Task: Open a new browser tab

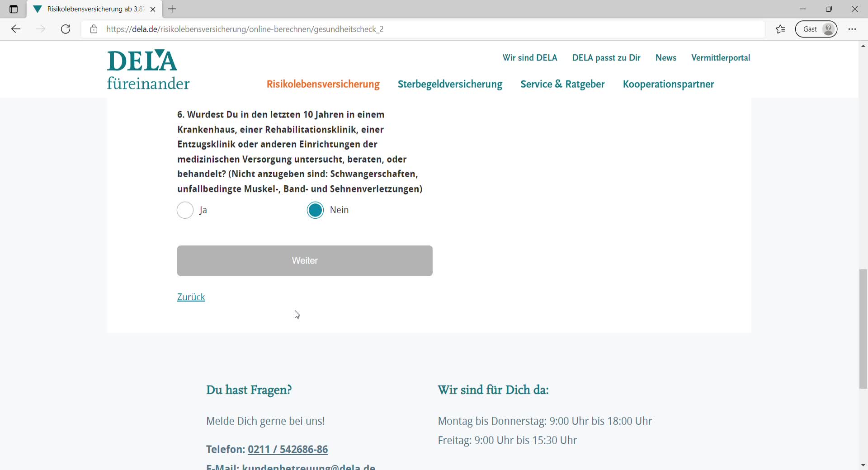Action: pos(172,9)
